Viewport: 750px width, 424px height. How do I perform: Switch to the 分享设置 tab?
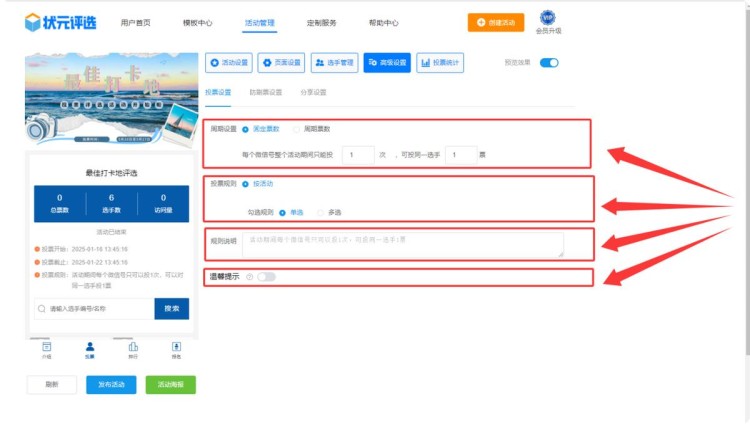pyautogui.click(x=313, y=92)
